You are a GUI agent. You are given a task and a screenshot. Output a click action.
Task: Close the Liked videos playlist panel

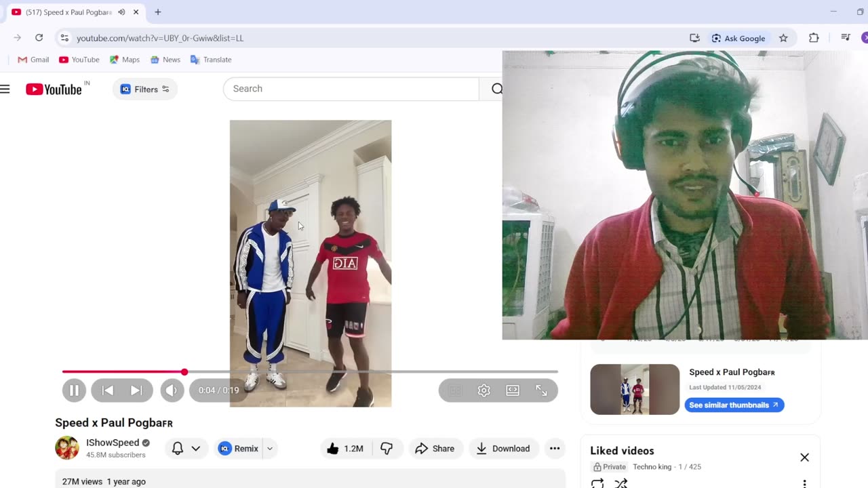(804, 457)
